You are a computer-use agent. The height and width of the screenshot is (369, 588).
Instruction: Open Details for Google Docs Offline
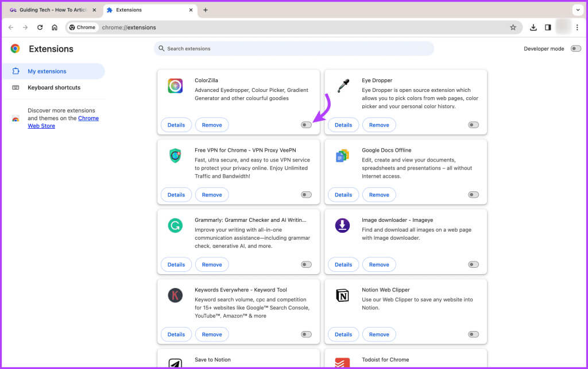343,195
